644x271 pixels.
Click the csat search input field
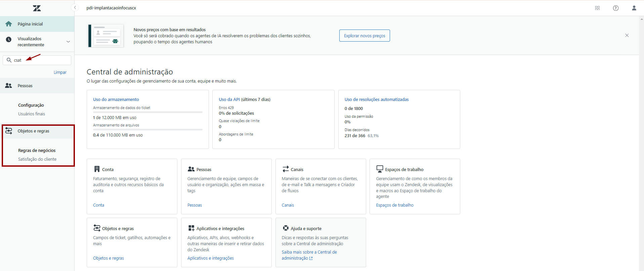click(40, 60)
